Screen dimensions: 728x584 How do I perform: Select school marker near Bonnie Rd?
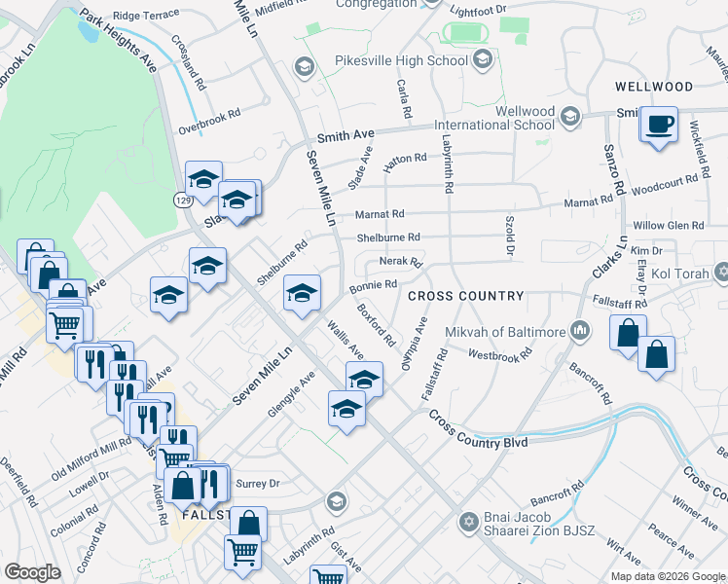pos(302,293)
